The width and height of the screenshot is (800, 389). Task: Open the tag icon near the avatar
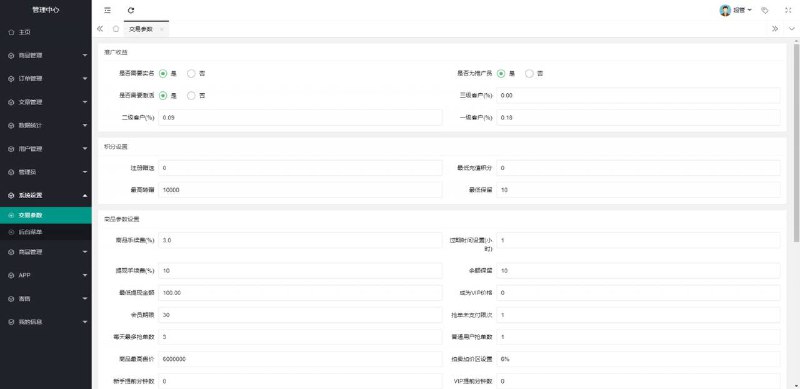[x=765, y=10]
